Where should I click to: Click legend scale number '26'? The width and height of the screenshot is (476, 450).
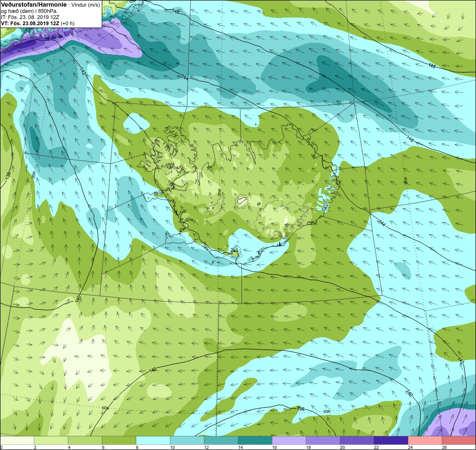pyautogui.click(x=444, y=447)
